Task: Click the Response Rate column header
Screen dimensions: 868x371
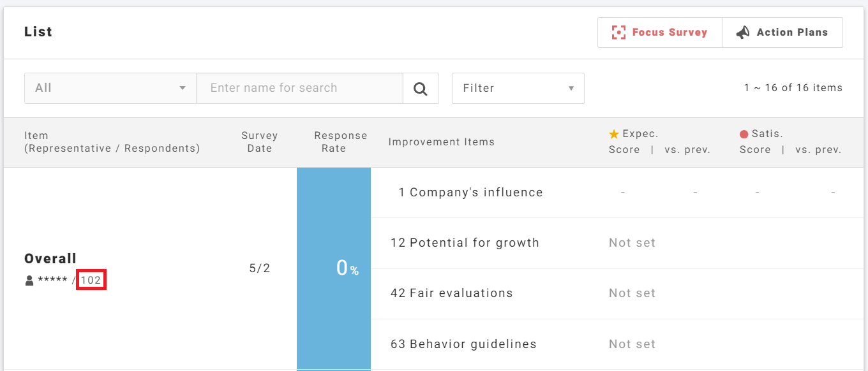Action: pos(340,142)
